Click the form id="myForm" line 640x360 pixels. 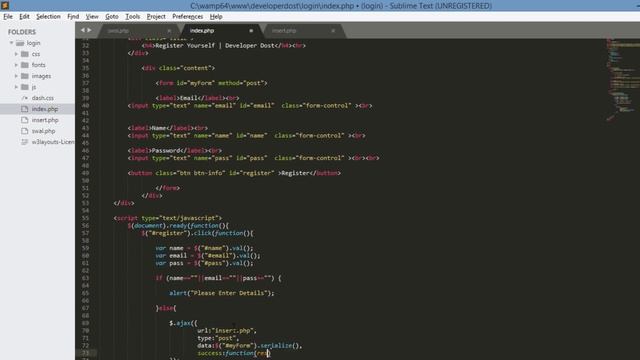pyautogui.click(x=211, y=83)
